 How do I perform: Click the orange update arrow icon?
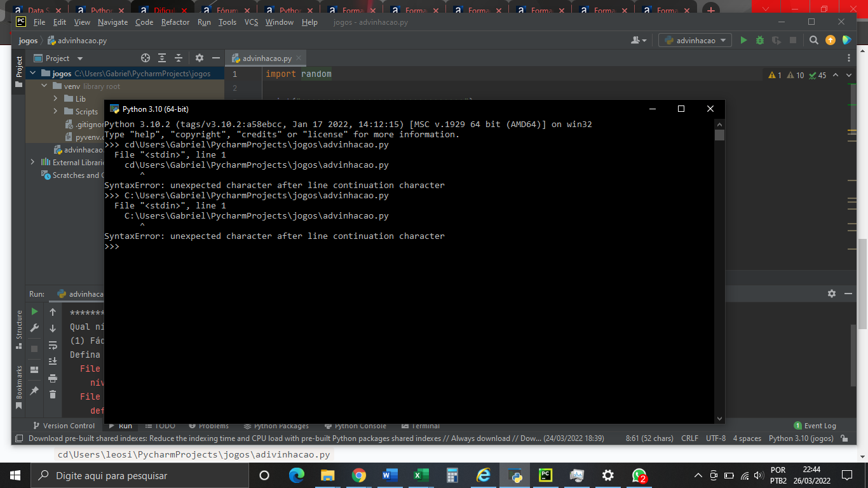pos(831,40)
